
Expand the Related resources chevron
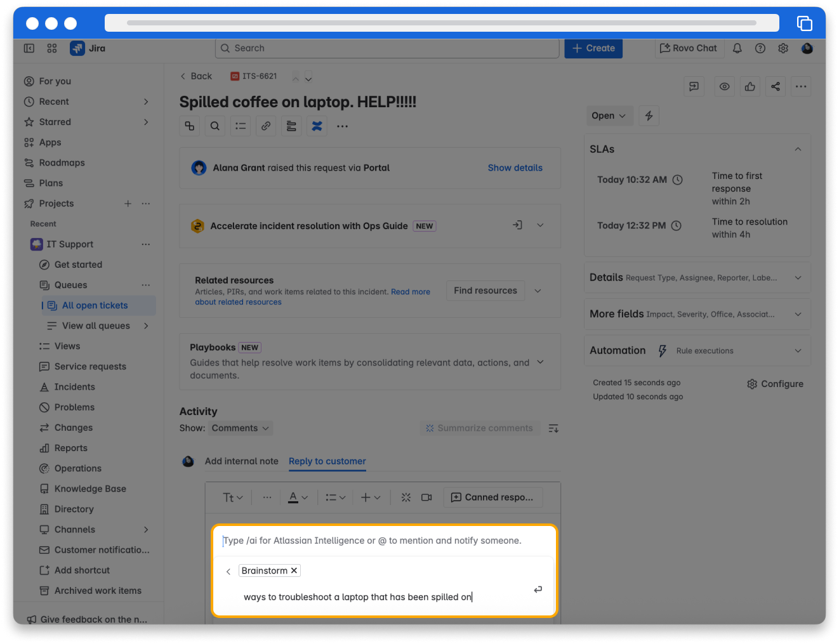click(x=538, y=291)
